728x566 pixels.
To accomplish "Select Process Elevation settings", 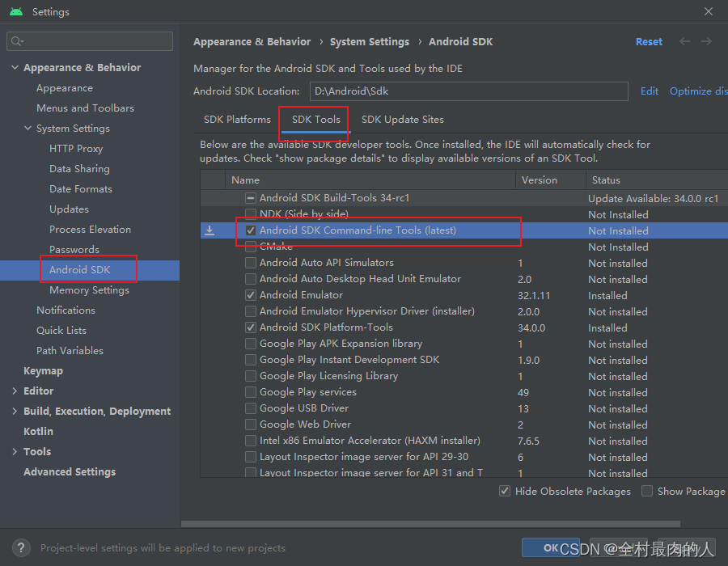I will pos(90,230).
